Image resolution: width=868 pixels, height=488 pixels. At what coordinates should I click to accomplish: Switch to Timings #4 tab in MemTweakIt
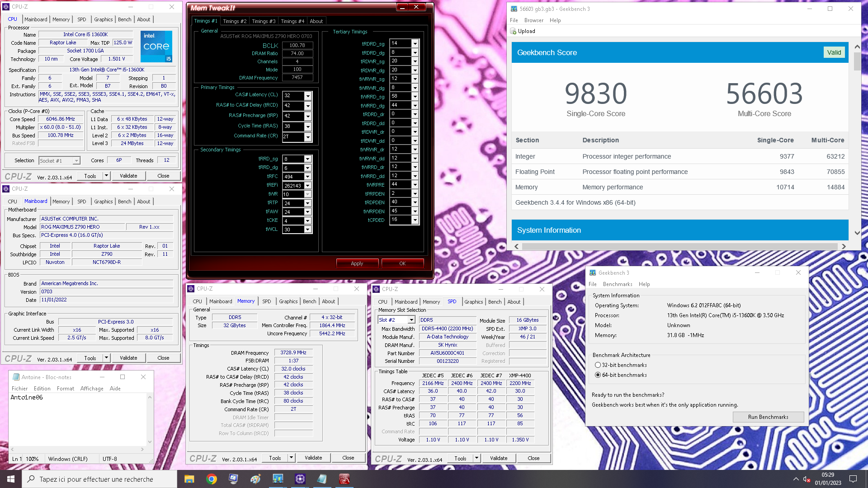(292, 21)
